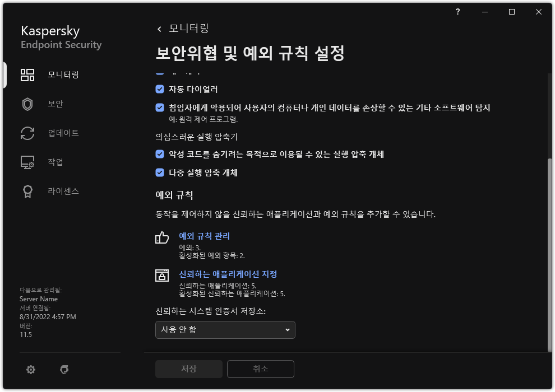Select 모니터링 in the sidebar menu
The width and height of the screenshot is (555, 392).
(63, 74)
